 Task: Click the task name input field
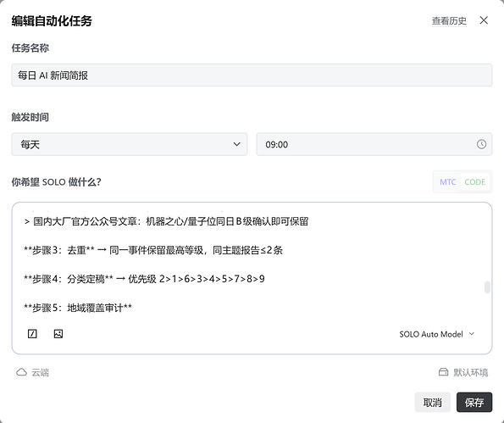pos(252,75)
